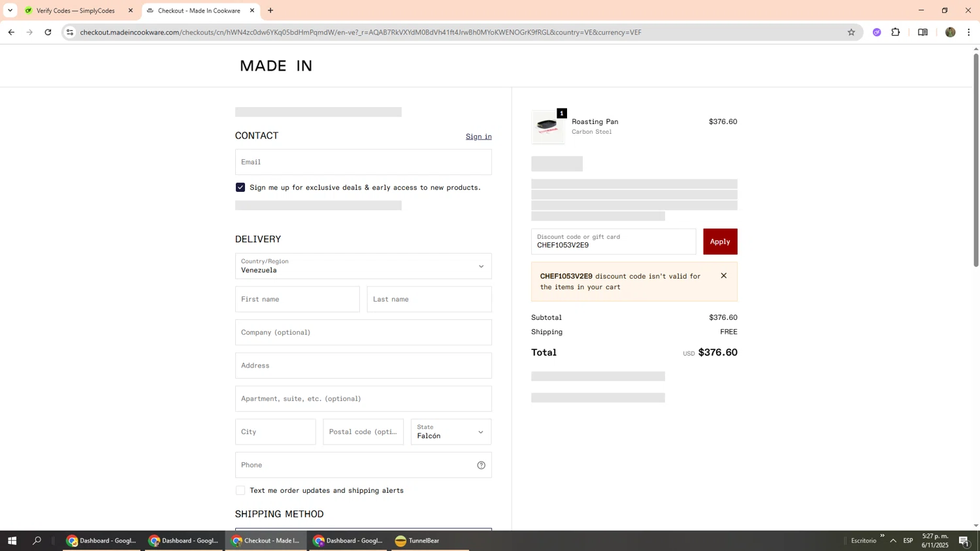Click the discount code input field
Image resolution: width=980 pixels, height=551 pixels.
pos(613,242)
